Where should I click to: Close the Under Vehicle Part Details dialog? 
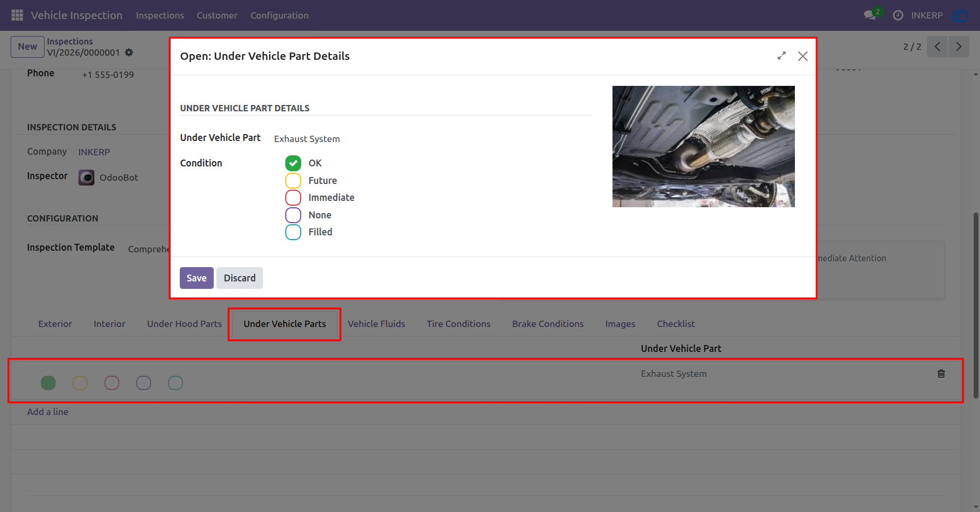803,56
